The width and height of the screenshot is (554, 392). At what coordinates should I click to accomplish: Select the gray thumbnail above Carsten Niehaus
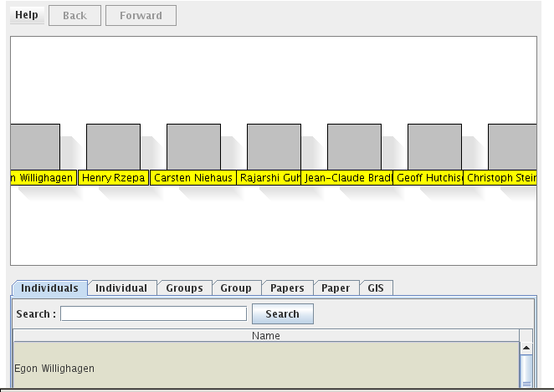click(193, 147)
